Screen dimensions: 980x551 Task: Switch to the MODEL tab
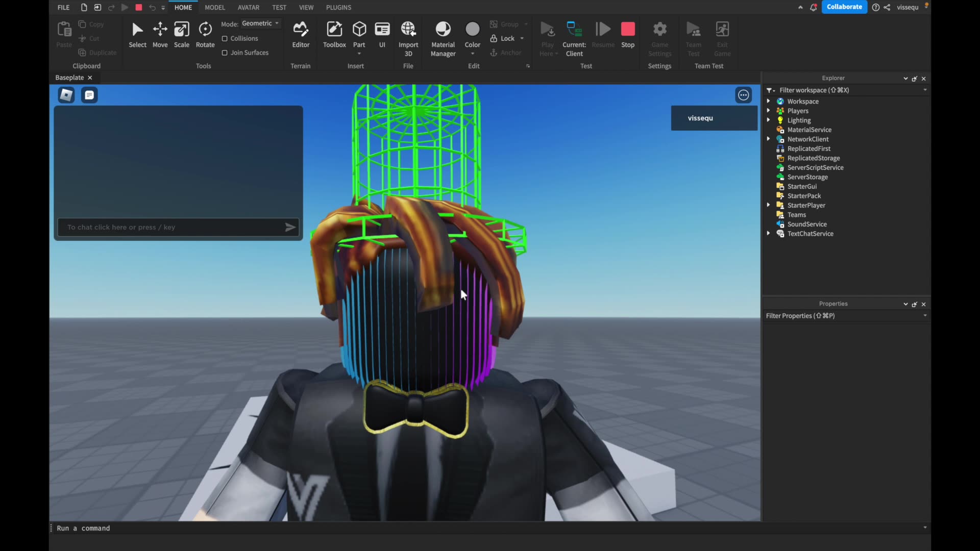(x=215, y=7)
